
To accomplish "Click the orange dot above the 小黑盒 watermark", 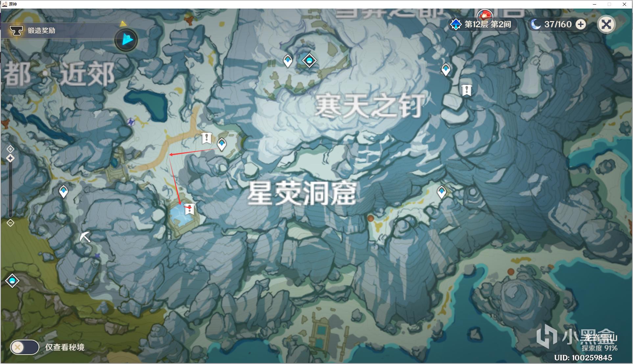I will (x=511, y=272).
